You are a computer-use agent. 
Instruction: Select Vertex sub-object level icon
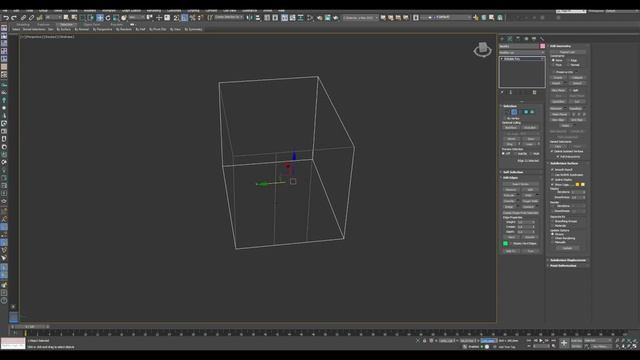click(x=508, y=112)
